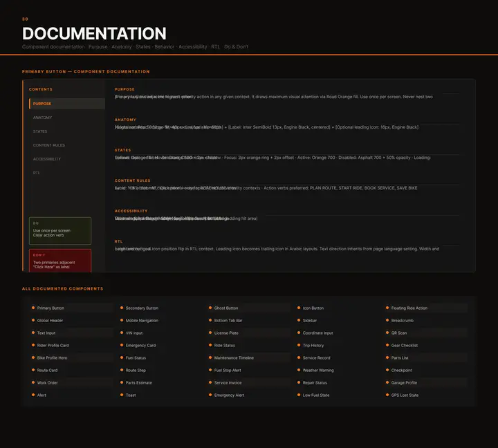
Task: Click ACCESSIBILITY section heading in content
Action: tap(131, 211)
